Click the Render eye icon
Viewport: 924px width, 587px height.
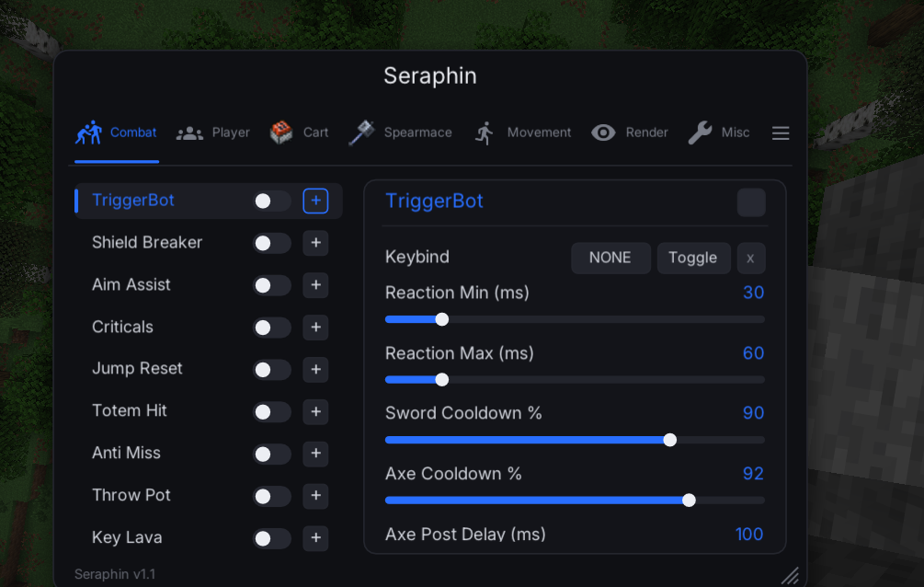click(x=603, y=132)
